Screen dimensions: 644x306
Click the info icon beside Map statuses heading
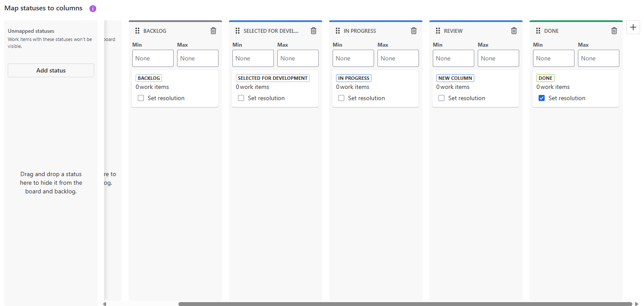[x=93, y=9]
